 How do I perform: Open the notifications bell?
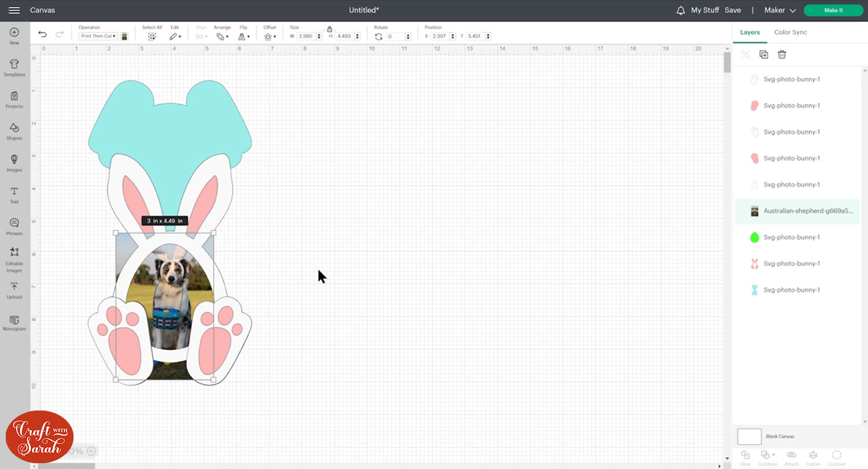681,10
